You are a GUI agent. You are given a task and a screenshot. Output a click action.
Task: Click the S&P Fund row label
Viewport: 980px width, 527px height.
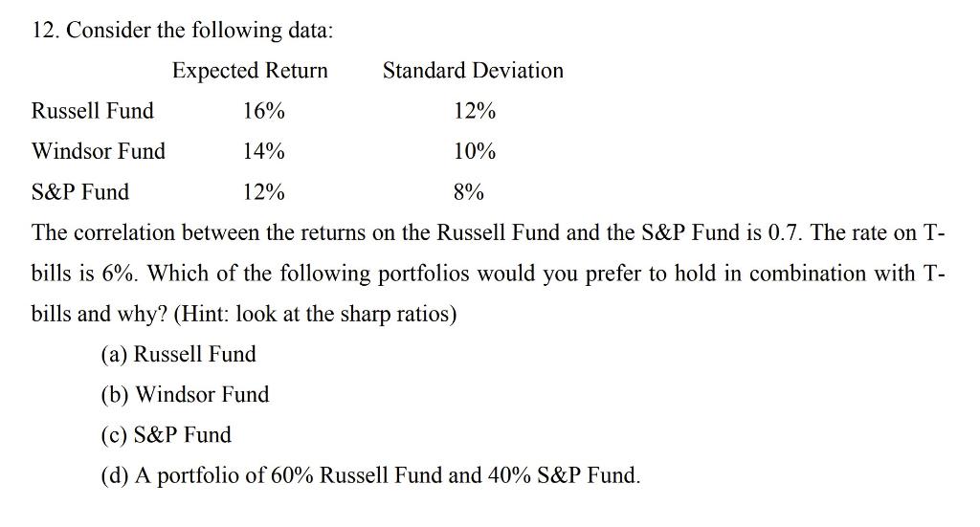(80, 191)
